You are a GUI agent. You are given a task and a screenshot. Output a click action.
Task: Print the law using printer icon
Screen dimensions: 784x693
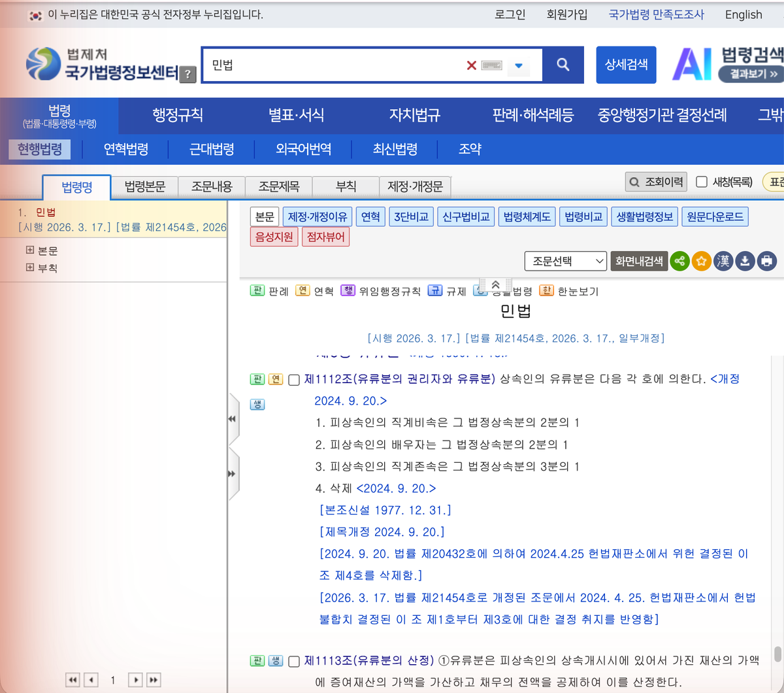click(767, 262)
